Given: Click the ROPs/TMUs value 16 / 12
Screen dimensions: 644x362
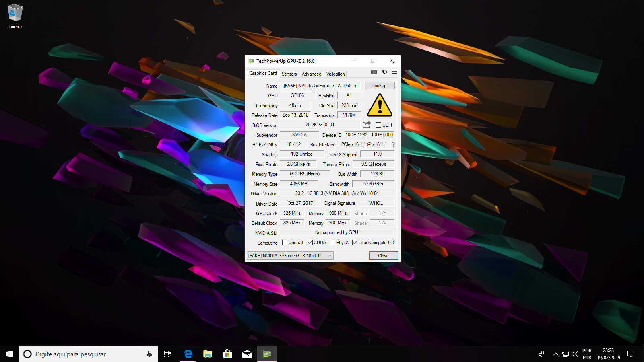Looking at the screenshot, I should tap(293, 144).
